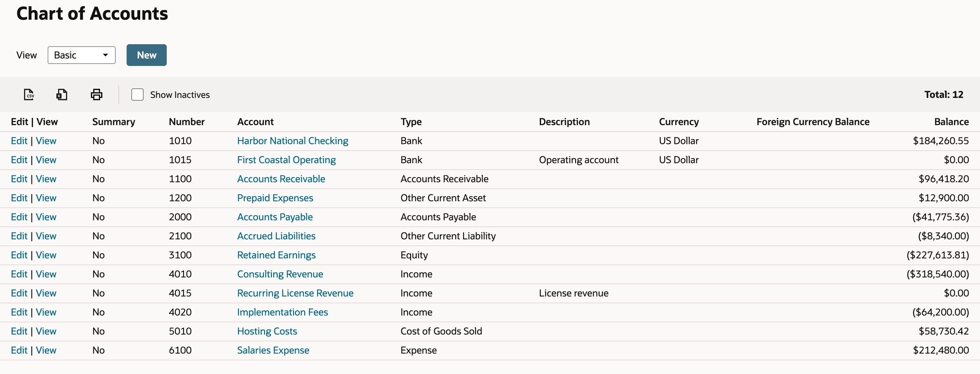View the Implementation Fees row
Screen dimensions: 980x374
(46, 312)
